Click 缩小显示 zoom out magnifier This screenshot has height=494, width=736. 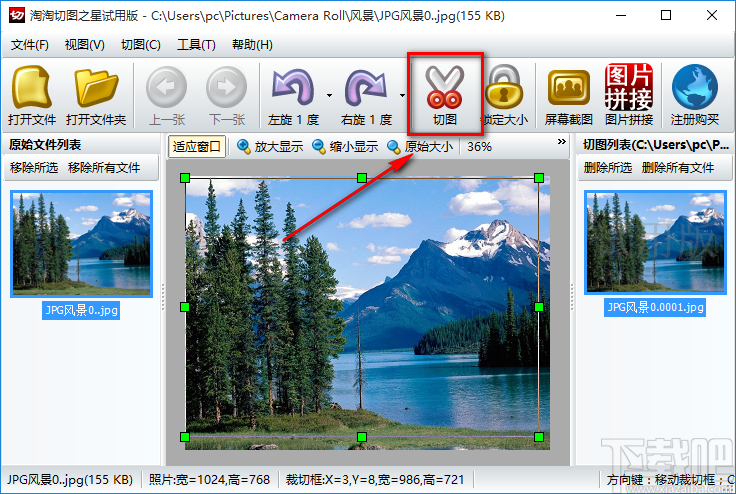[x=345, y=147]
